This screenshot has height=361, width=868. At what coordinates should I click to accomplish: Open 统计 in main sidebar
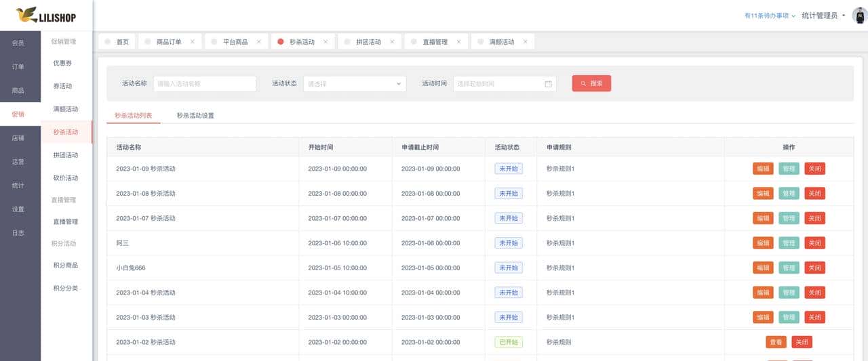[20, 185]
